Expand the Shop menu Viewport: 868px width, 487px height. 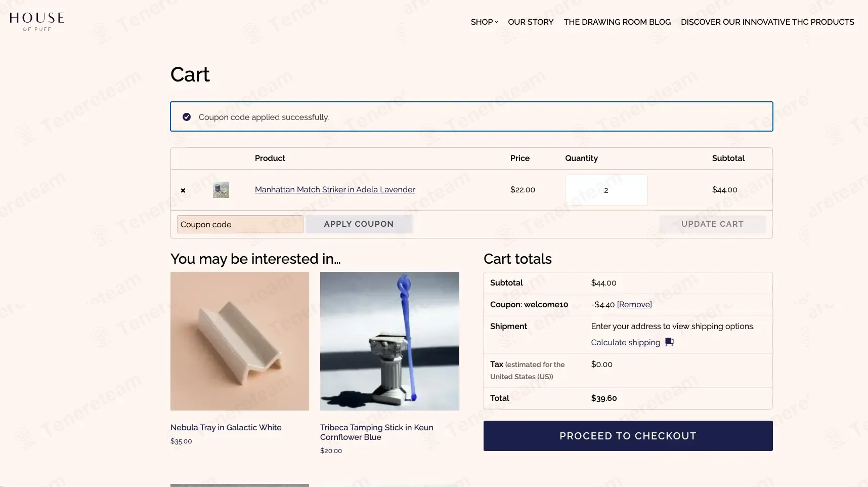[484, 22]
